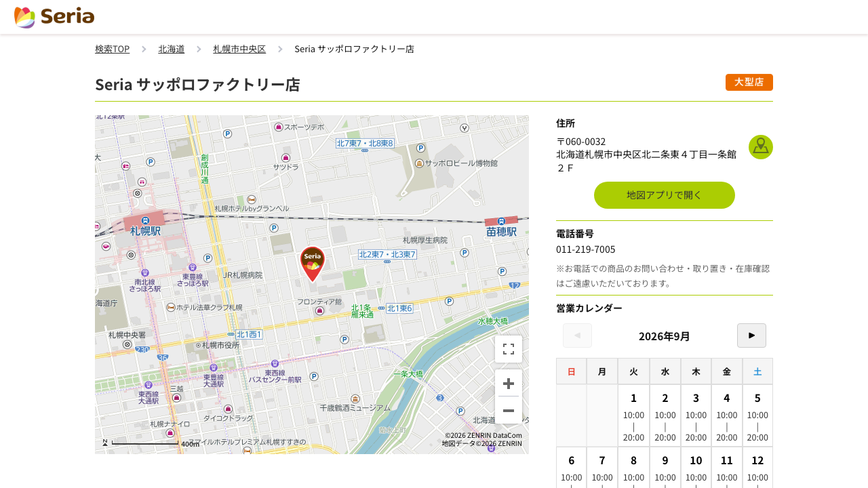The height and width of the screenshot is (488, 868).
Task: Click the サッポロビール博物館 museum icon
Action: (419, 163)
